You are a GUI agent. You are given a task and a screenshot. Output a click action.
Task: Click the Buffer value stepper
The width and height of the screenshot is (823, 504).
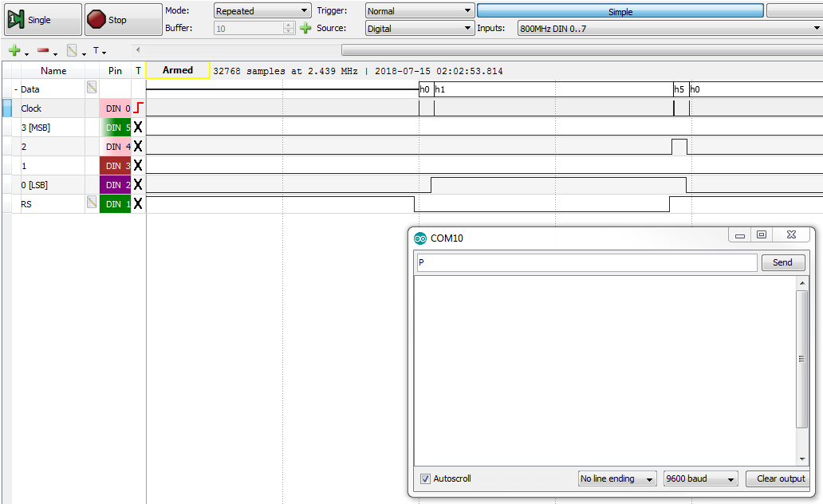point(289,29)
